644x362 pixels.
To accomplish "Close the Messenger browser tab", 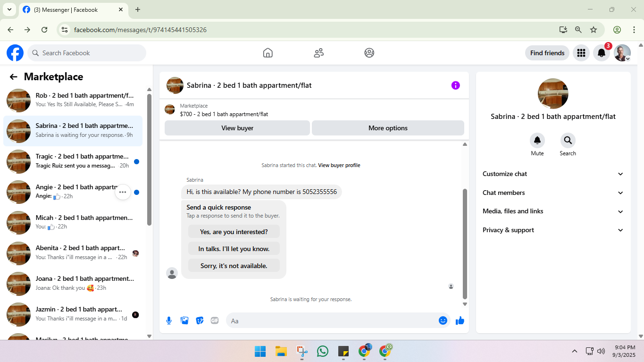I will click(121, 9).
